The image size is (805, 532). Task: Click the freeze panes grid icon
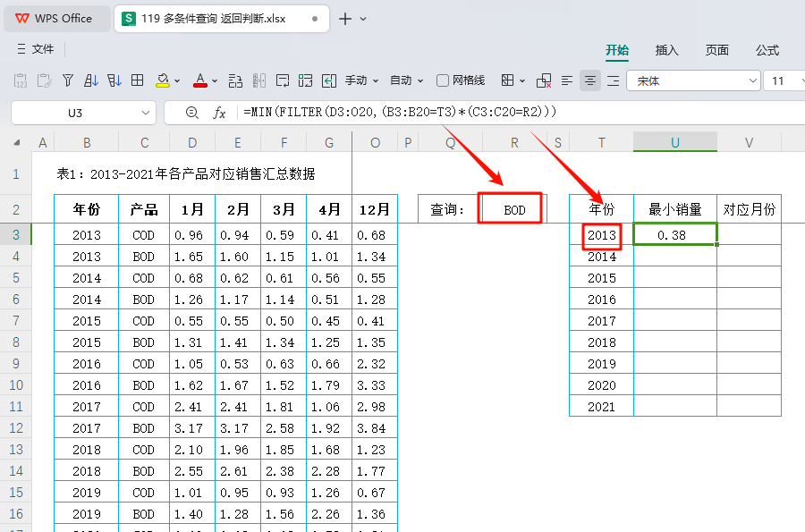306,80
